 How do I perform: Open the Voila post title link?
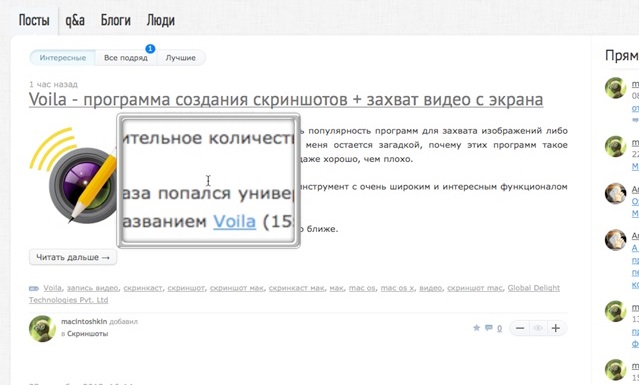pos(286,99)
